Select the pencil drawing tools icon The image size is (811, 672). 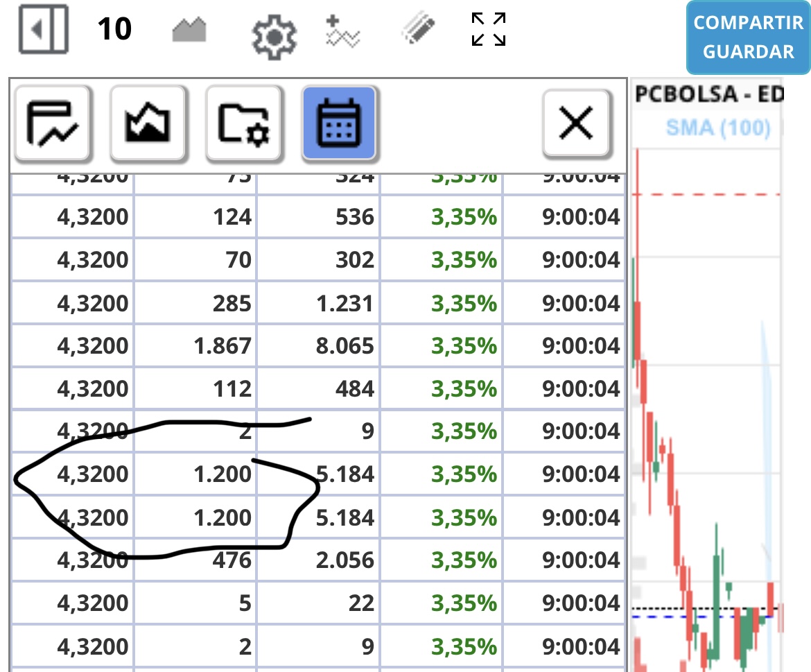418,28
